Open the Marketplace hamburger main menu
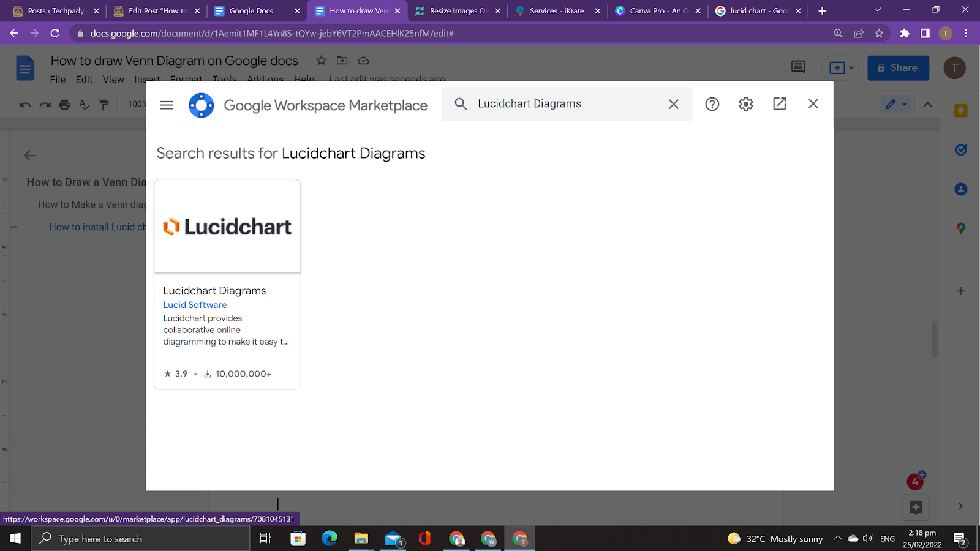Viewport: 980px width, 551px height. pos(166,105)
